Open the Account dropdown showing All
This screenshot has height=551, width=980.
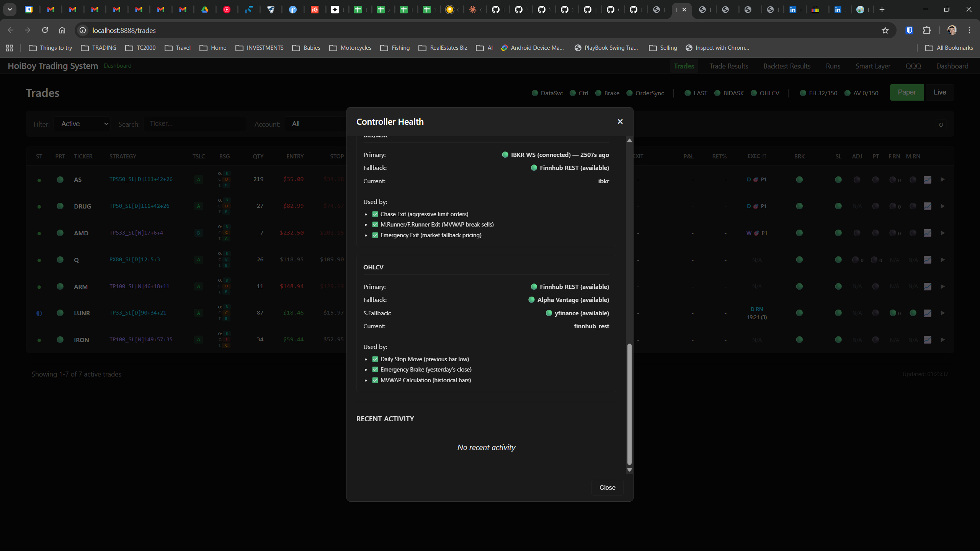[315, 124]
